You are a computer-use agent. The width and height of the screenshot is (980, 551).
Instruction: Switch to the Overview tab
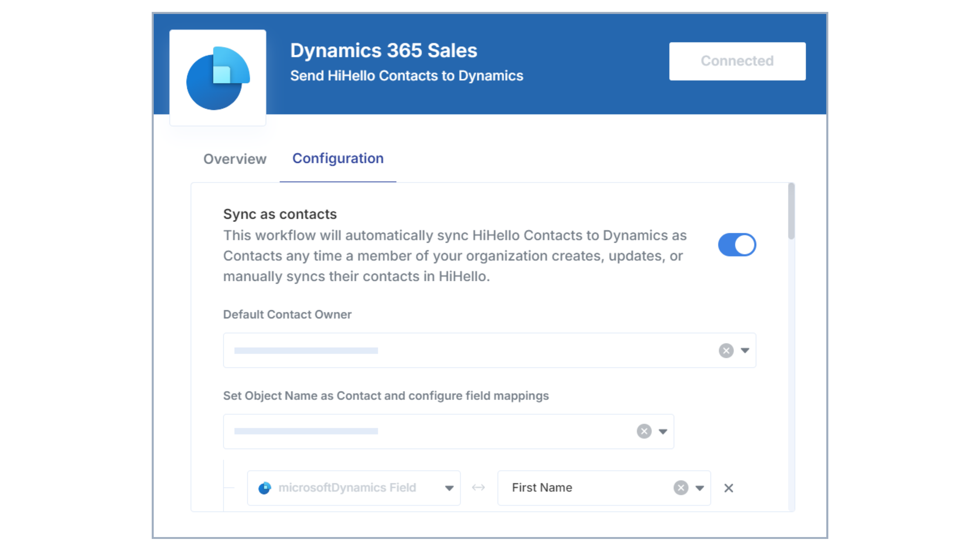pyautogui.click(x=235, y=159)
